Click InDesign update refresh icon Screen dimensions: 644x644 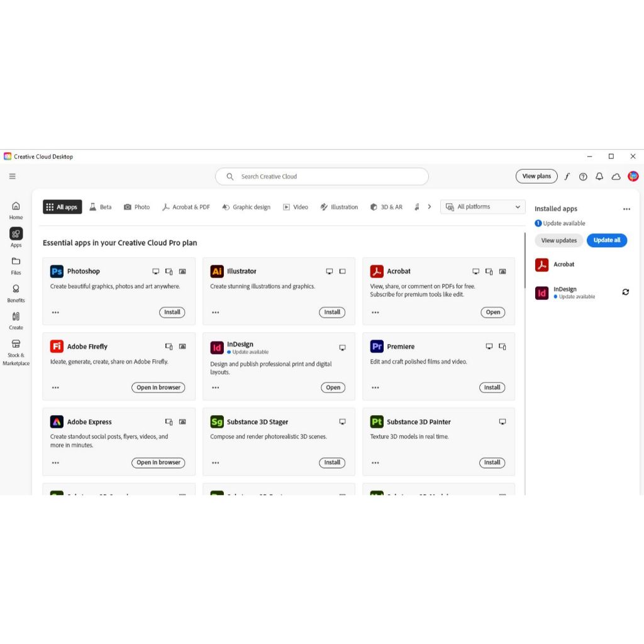click(x=625, y=292)
